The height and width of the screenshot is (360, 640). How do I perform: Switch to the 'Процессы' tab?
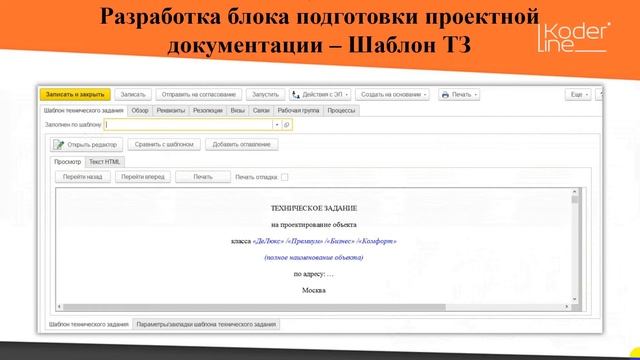(x=341, y=111)
